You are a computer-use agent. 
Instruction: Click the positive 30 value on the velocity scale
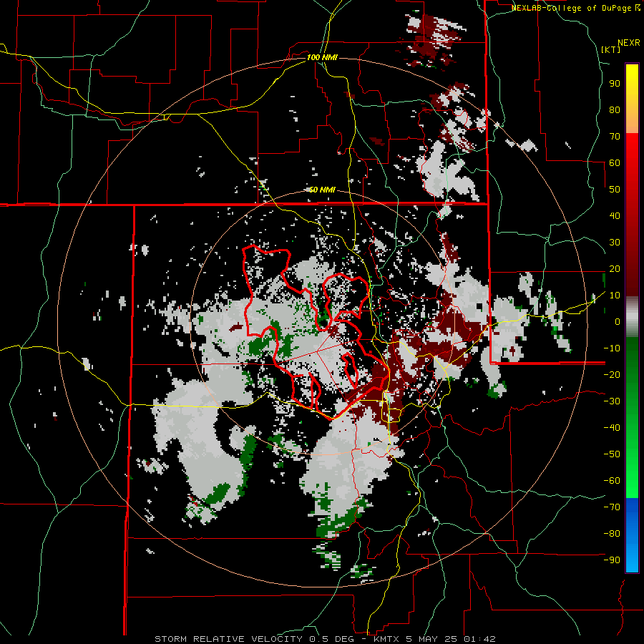tap(615, 243)
